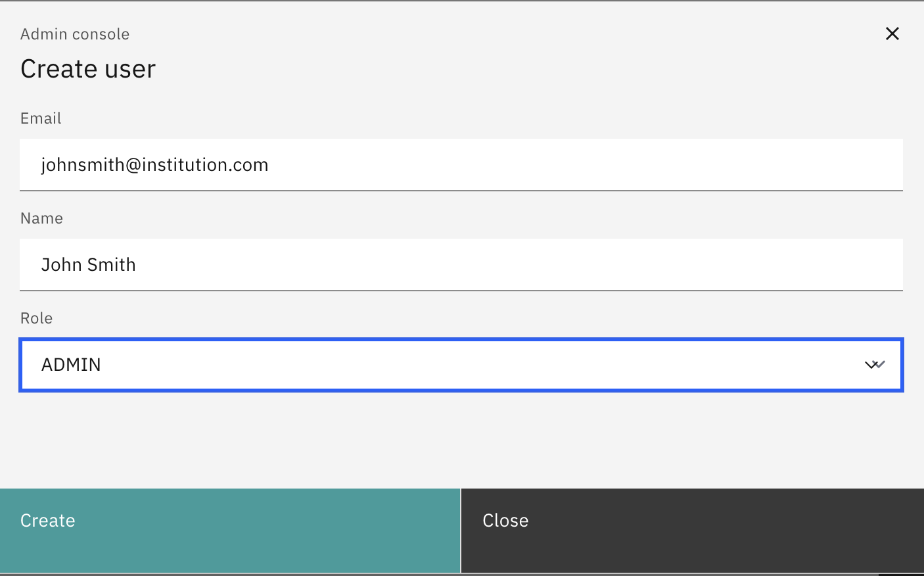This screenshot has width=924, height=576.
Task: Click the Role field showing ADMIN
Action: [x=263, y=365]
